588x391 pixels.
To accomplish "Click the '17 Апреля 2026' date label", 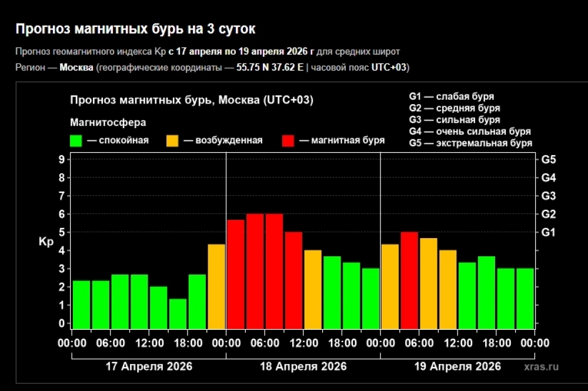I will point(148,366).
